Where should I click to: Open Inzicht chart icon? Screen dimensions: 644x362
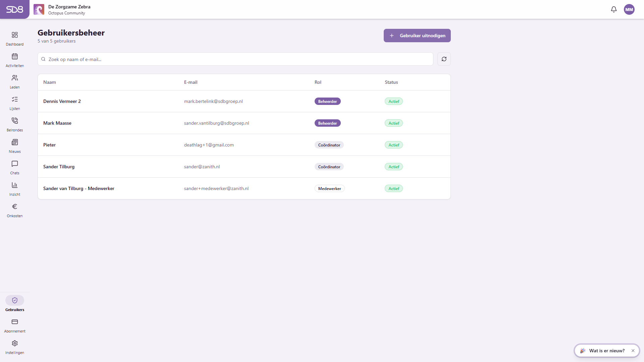pos(15,185)
